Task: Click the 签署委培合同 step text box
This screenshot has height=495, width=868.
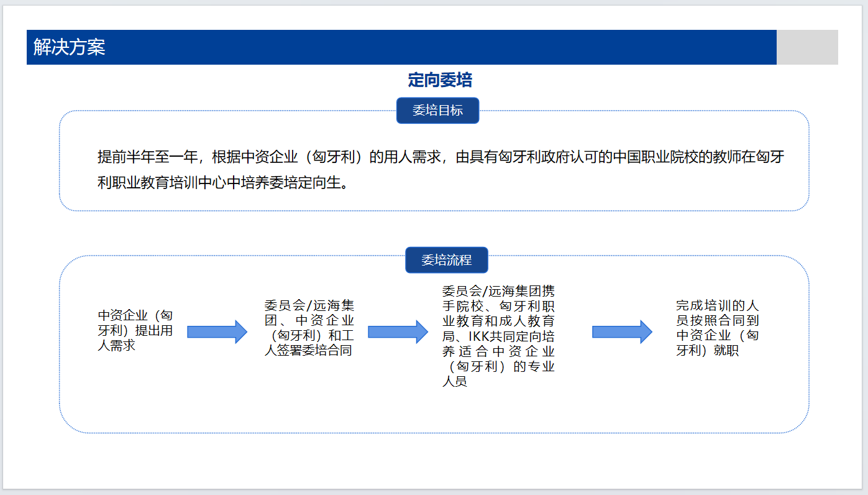Action: point(309,328)
